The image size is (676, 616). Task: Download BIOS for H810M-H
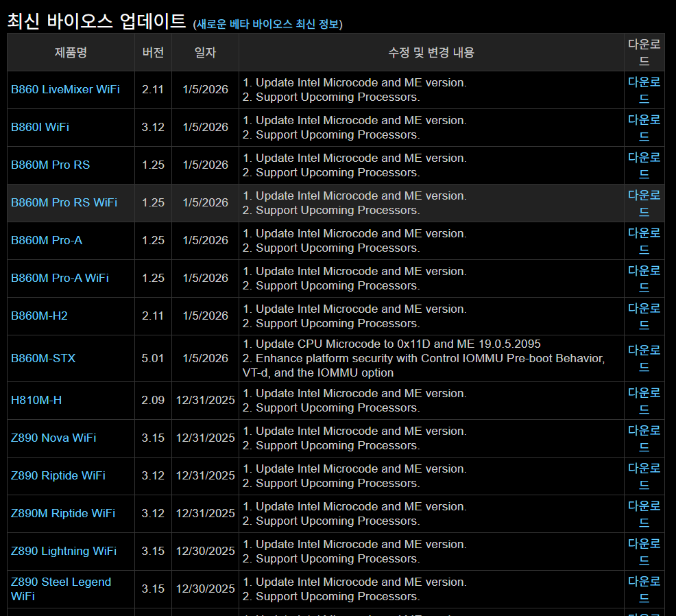pyautogui.click(x=644, y=401)
